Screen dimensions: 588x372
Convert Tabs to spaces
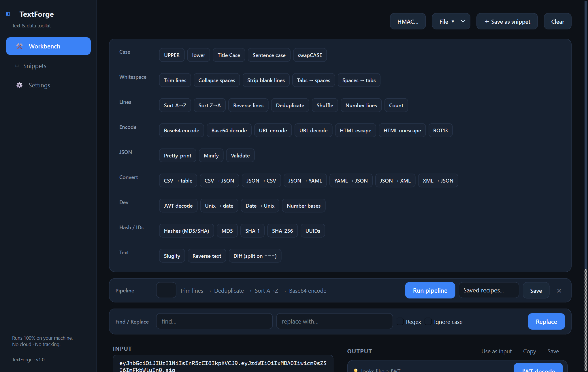pos(314,80)
